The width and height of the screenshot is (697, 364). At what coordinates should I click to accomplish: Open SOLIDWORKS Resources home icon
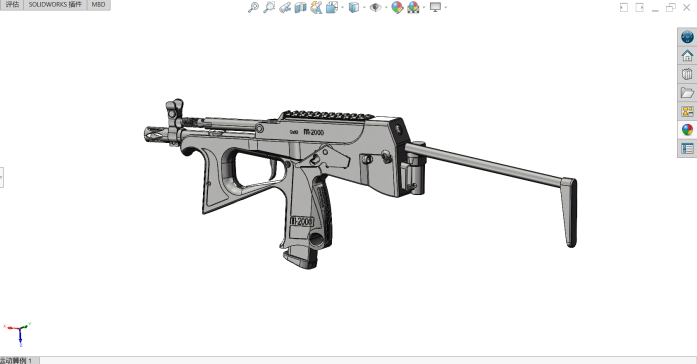(687, 56)
